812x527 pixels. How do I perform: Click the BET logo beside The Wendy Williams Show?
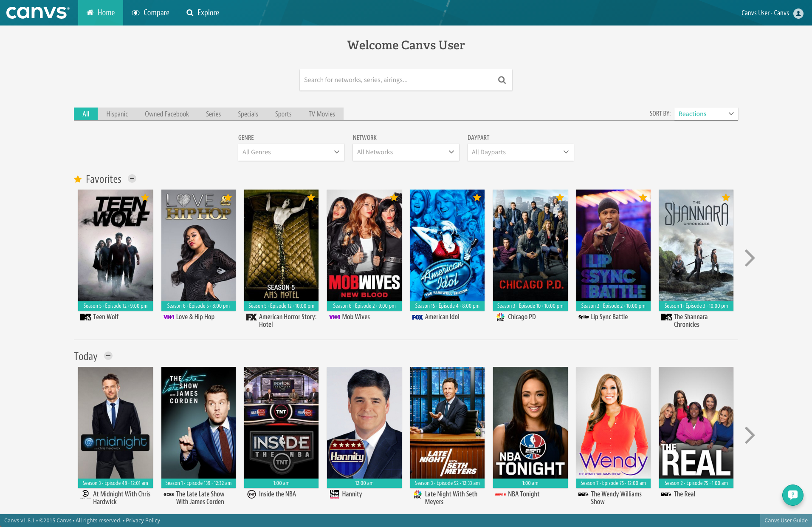pyautogui.click(x=584, y=494)
